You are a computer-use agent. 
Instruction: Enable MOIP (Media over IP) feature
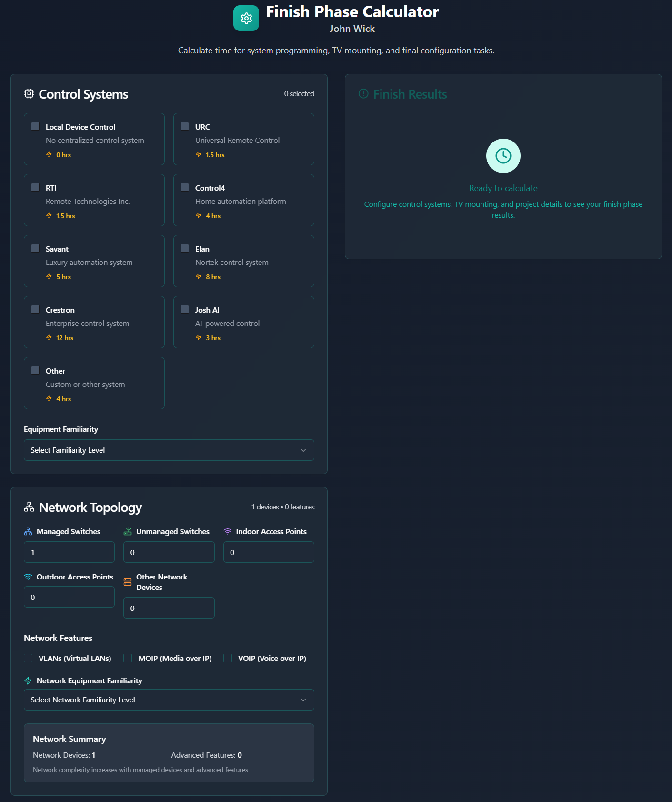click(x=128, y=658)
